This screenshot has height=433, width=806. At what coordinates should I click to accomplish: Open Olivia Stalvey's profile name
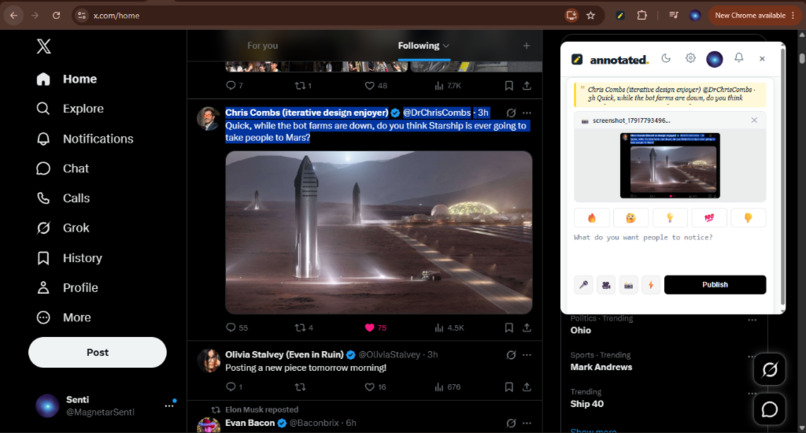[x=284, y=354]
